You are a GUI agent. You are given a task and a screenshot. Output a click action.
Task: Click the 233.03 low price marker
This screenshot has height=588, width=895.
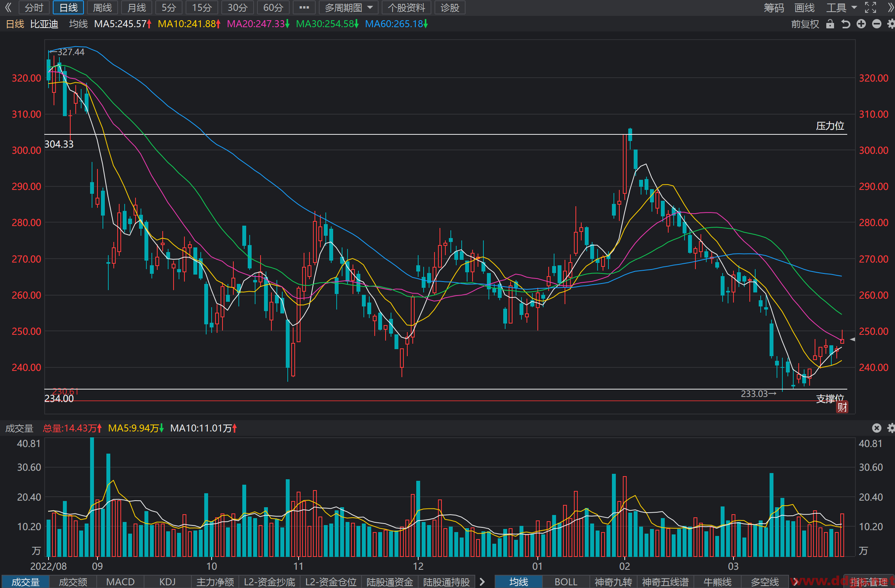tap(758, 394)
